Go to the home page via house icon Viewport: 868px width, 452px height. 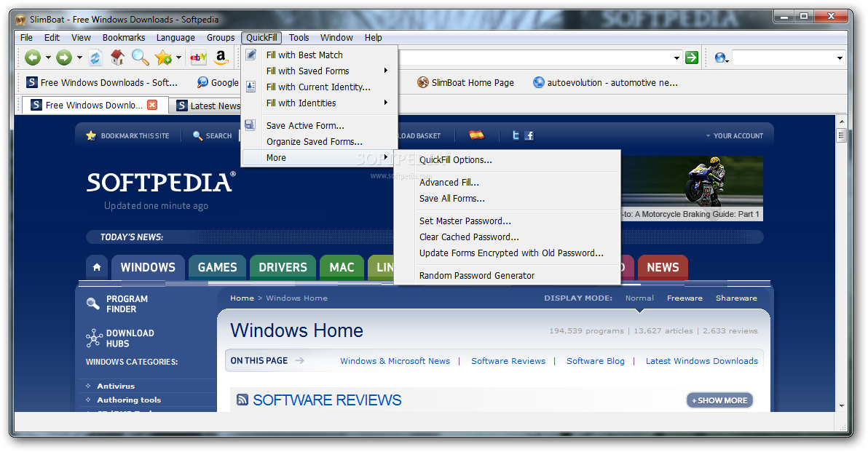(117, 57)
